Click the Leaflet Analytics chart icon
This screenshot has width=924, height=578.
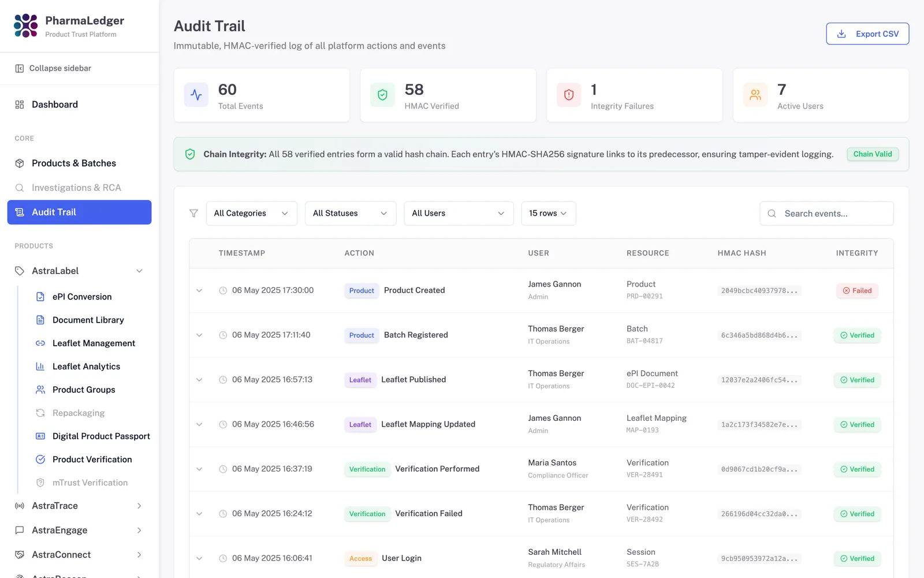pyautogui.click(x=40, y=366)
